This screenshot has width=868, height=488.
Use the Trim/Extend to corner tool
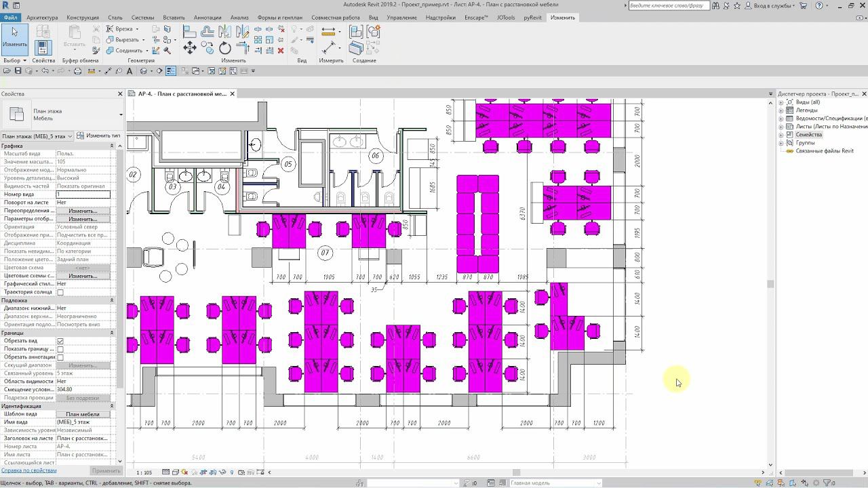pyautogui.click(x=243, y=48)
